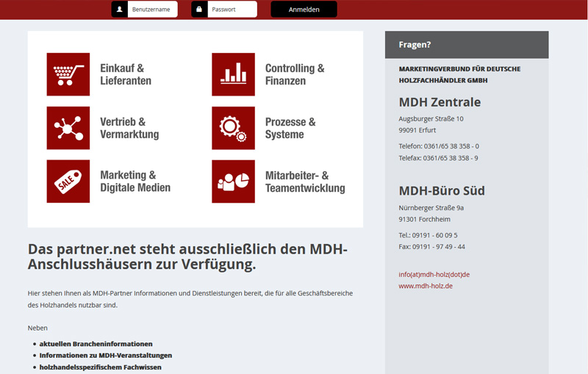This screenshot has height=374, width=588.
Task: Click Fax: 09191 - 97 49 - 44
Action: (431, 247)
